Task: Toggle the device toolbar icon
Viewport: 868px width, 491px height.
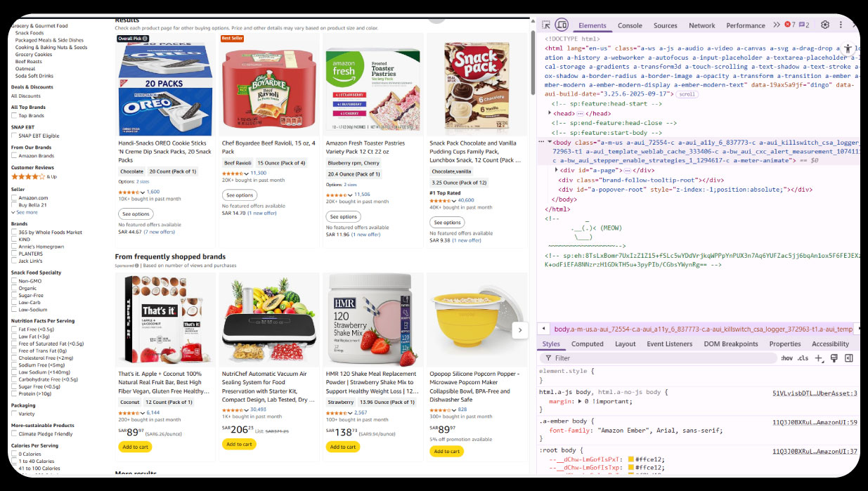Action: (x=562, y=25)
